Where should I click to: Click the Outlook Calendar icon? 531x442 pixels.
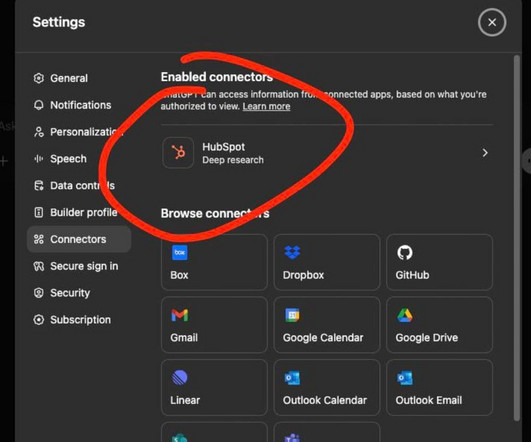tap(292, 378)
